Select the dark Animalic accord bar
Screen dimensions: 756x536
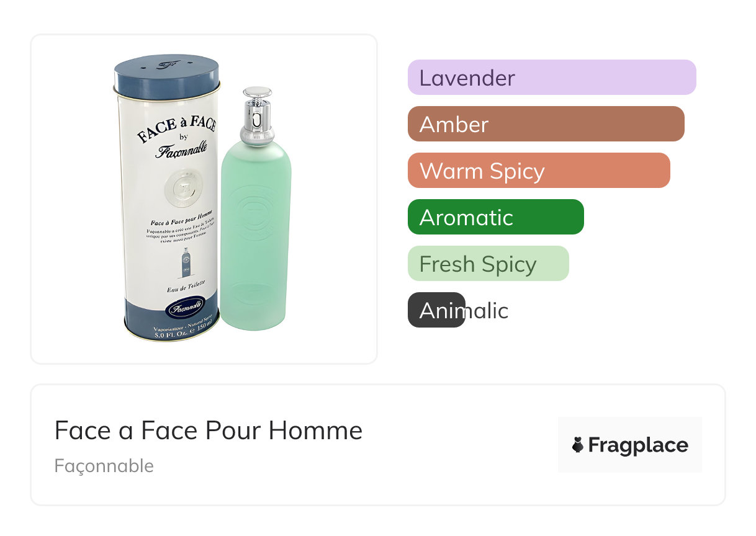(x=436, y=310)
